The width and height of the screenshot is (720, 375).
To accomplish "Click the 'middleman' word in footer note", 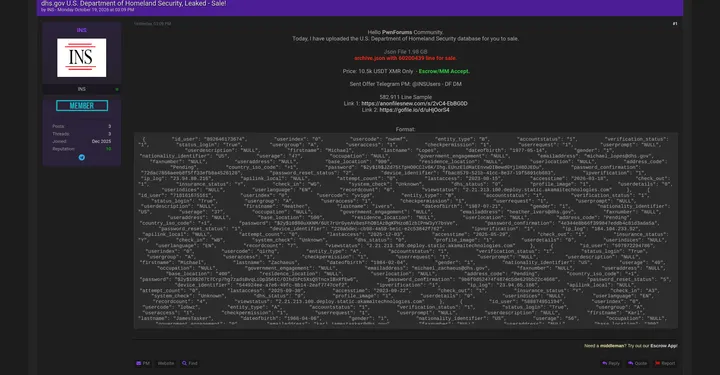I will pyautogui.click(x=612, y=346).
